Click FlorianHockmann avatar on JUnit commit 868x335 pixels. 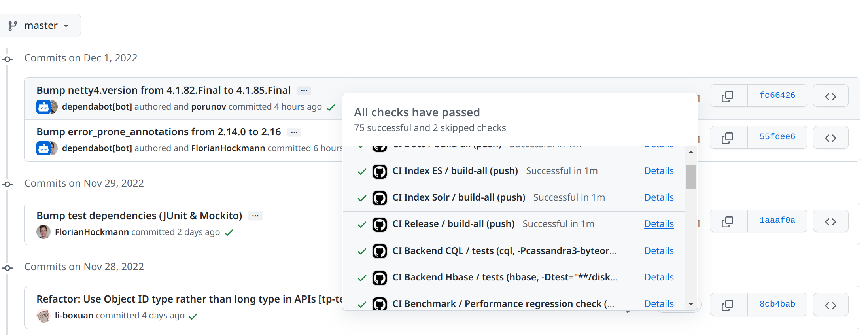pos(43,232)
